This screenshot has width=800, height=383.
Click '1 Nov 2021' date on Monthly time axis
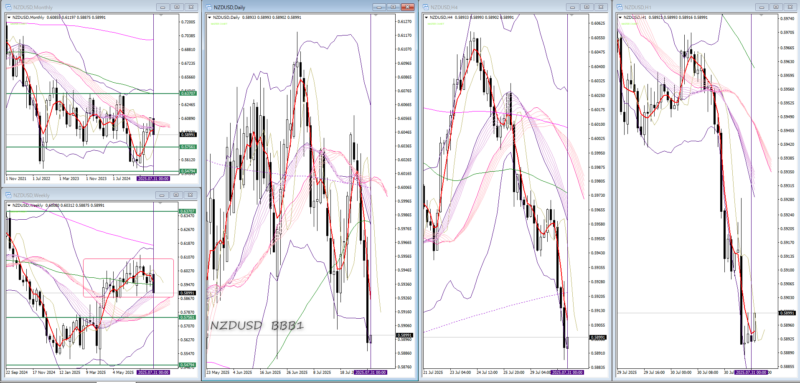coord(16,178)
